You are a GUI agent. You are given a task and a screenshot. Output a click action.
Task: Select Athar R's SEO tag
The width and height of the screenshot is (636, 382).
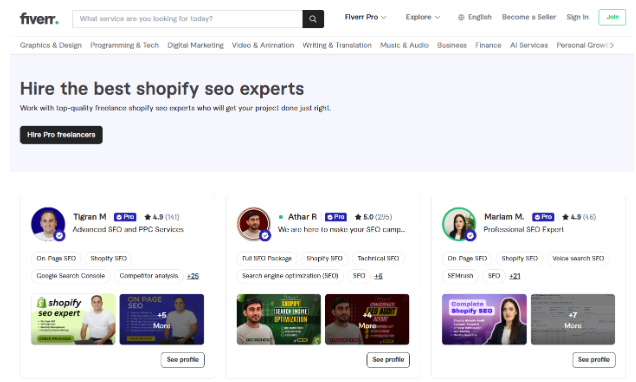(x=359, y=276)
